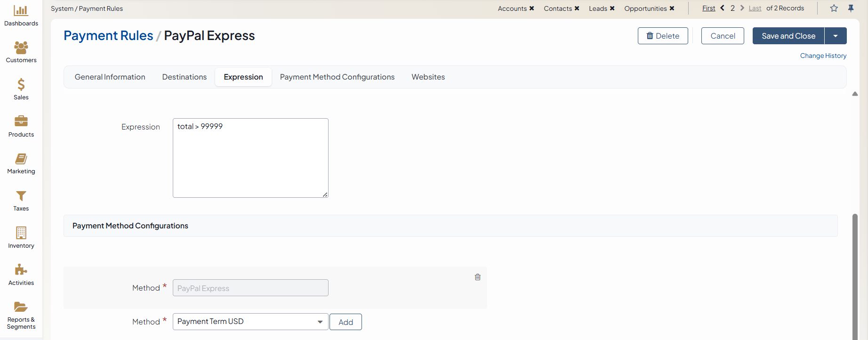Remove the Opportunities pinned shortcut

pos(672,8)
